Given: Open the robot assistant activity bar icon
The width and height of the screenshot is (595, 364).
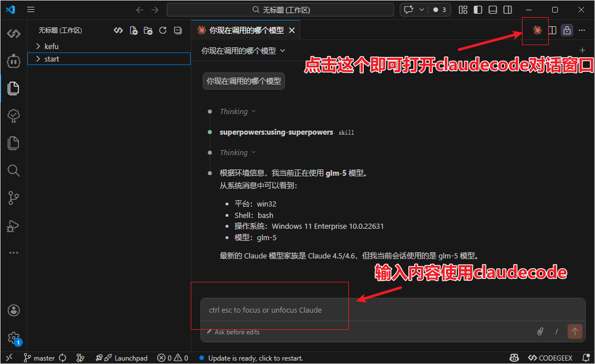Looking at the screenshot, I should click(14, 60).
